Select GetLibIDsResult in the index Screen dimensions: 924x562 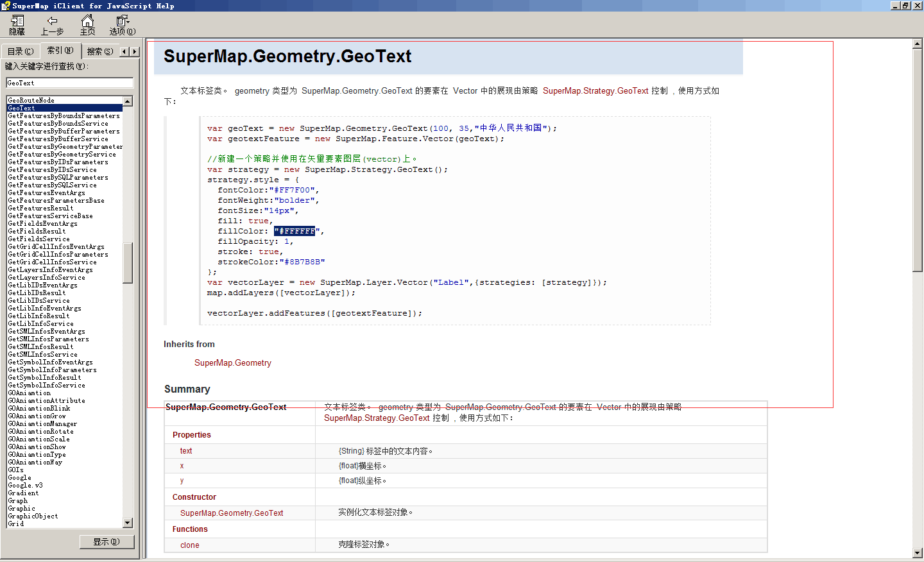click(37, 293)
